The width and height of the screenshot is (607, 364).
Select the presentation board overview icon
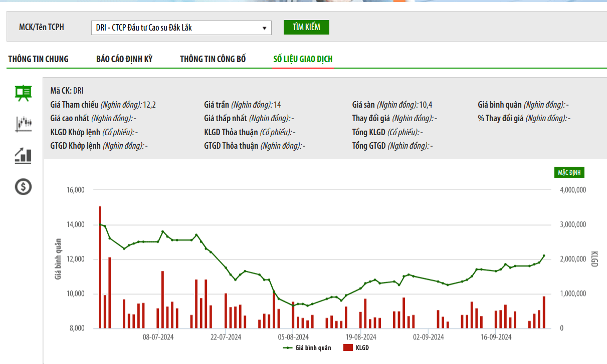pos(23,93)
